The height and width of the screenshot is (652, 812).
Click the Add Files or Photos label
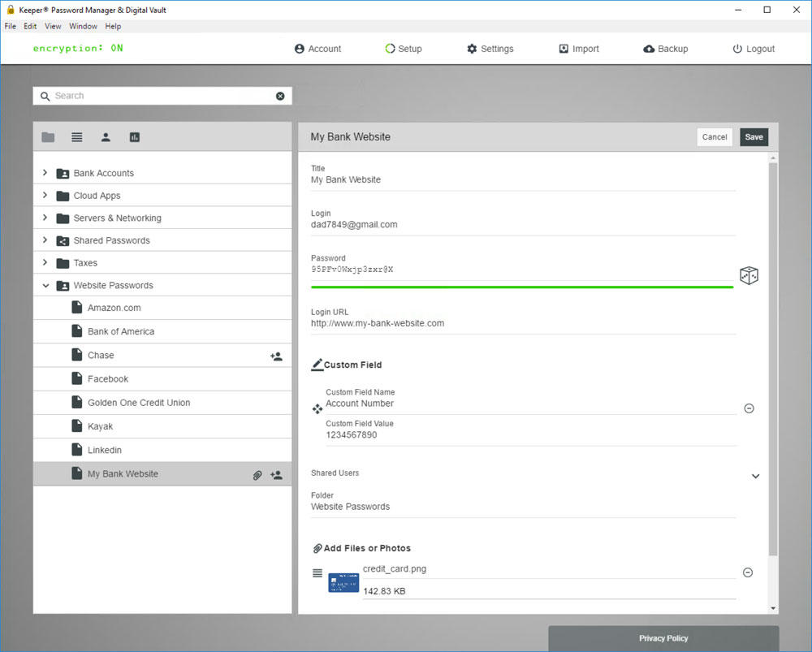[367, 548]
